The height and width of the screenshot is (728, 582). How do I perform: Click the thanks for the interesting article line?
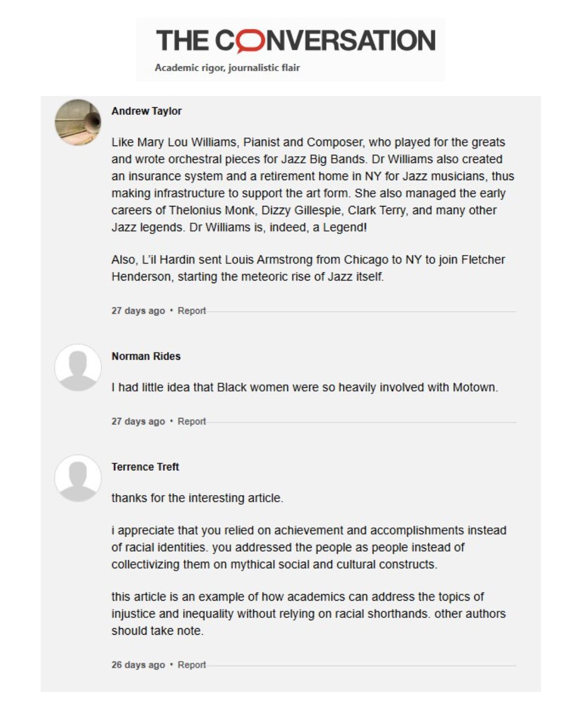point(197,498)
